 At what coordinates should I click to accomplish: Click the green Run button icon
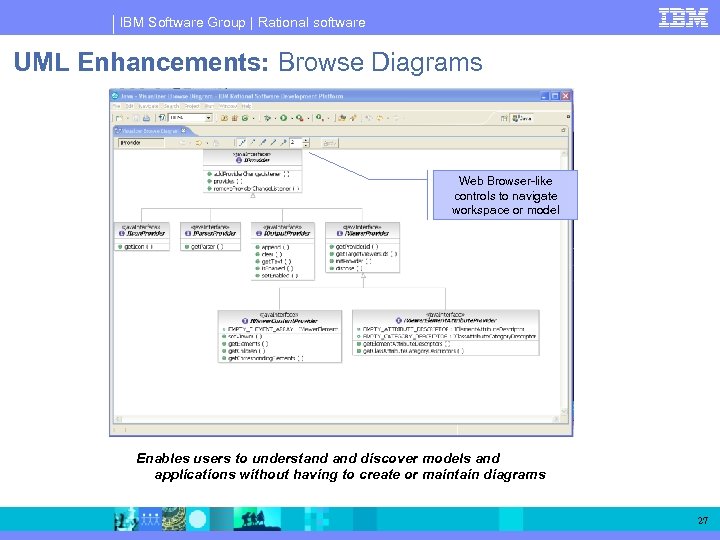click(284, 118)
